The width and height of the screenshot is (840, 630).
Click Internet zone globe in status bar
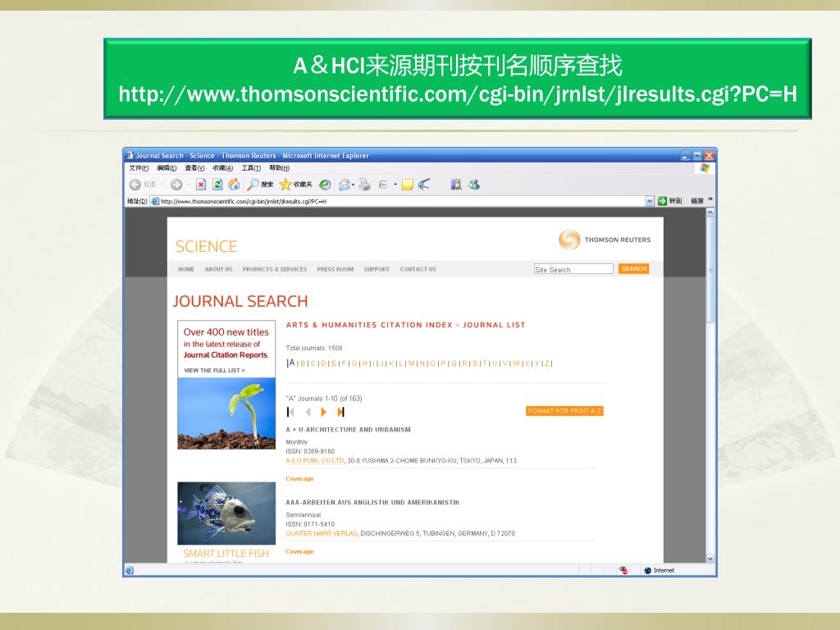click(x=648, y=570)
